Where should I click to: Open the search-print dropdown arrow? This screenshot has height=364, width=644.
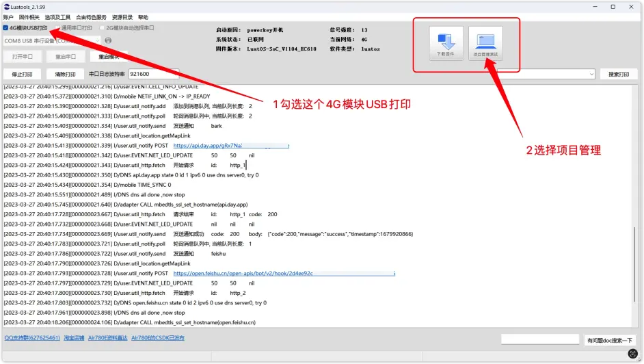click(591, 74)
